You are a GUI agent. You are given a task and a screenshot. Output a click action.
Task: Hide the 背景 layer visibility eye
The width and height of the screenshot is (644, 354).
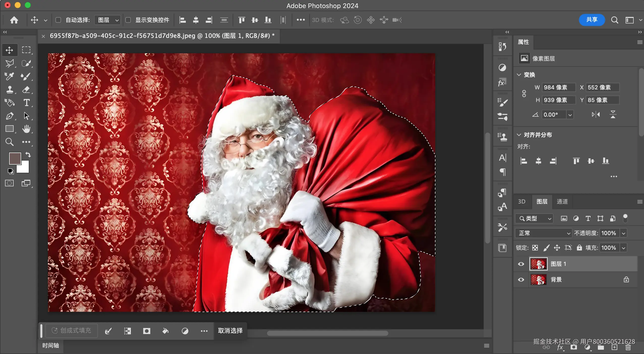coord(521,280)
